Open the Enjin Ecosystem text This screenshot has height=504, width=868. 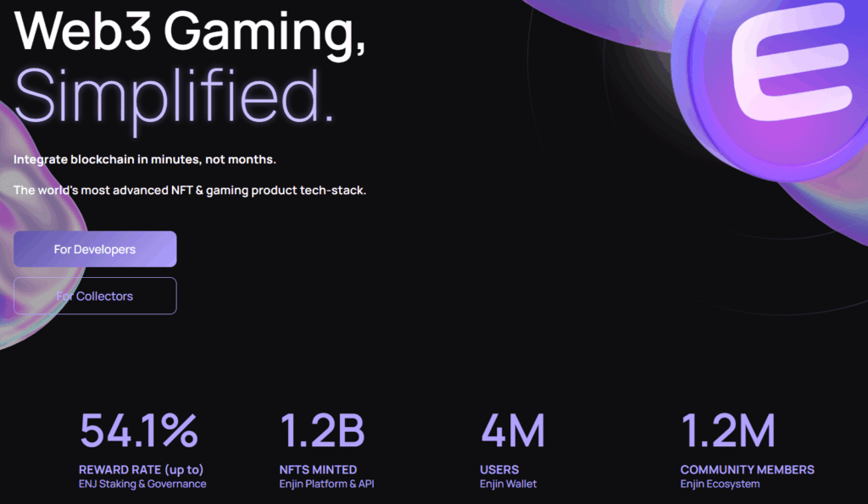click(x=720, y=484)
